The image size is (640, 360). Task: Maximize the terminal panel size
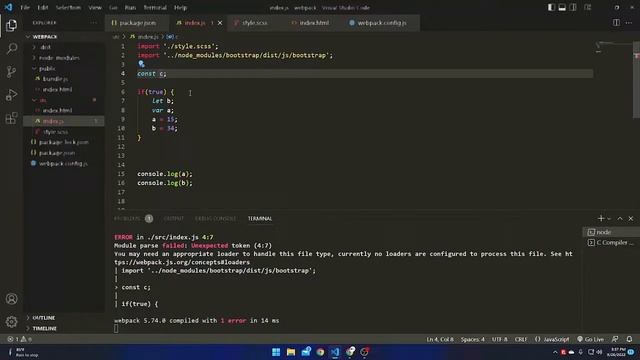click(620, 219)
